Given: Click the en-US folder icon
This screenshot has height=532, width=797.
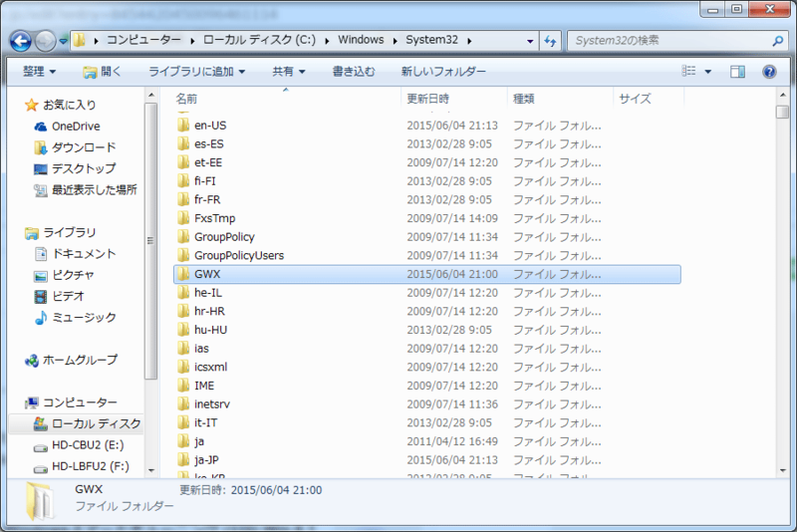Looking at the screenshot, I should point(183,125).
